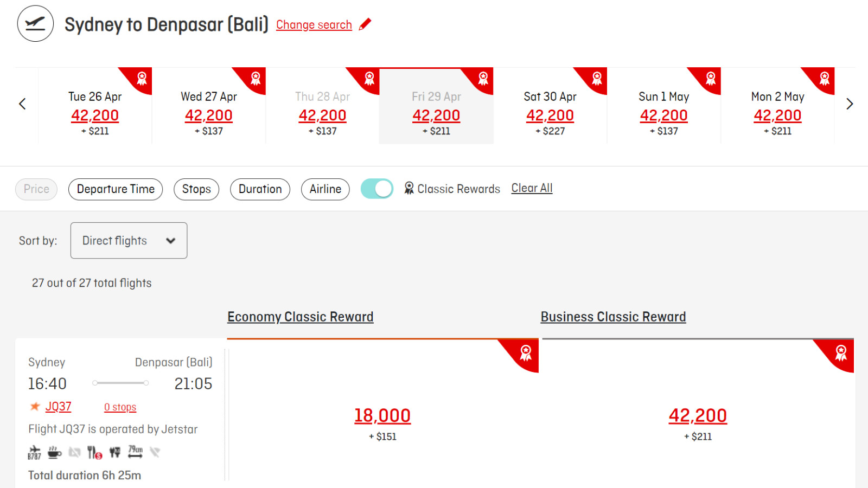The width and height of the screenshot is (868, 488).
Task: Open the Departure Time filter
Action: [x=116, y=189]
